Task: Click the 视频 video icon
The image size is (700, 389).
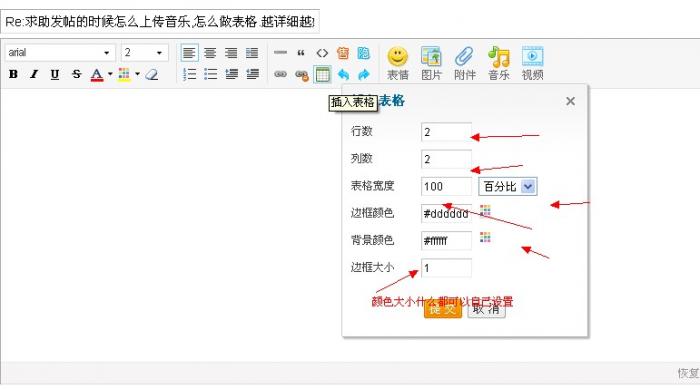Action: [532, 63]
